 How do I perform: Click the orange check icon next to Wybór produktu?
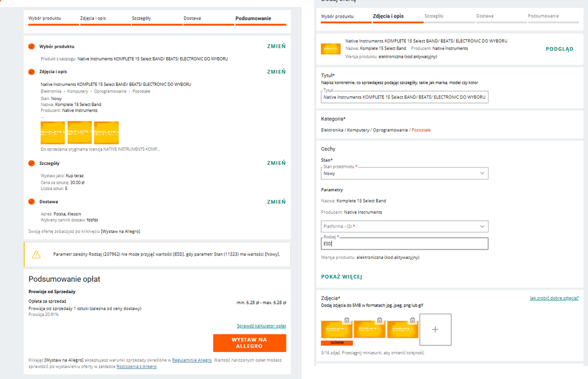[x=32, y=46]
